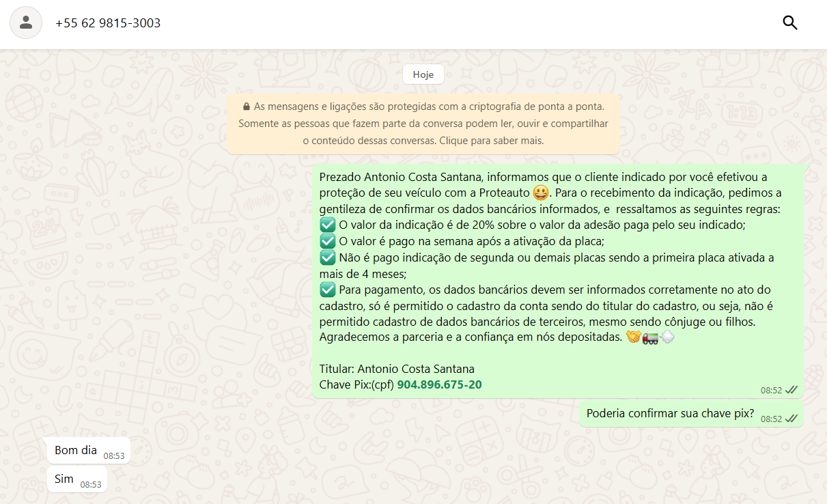This screenshot has height=504, width=827.
Task: Click checkmark beside 'Não é pago indicação'
Action: [327, 257]
